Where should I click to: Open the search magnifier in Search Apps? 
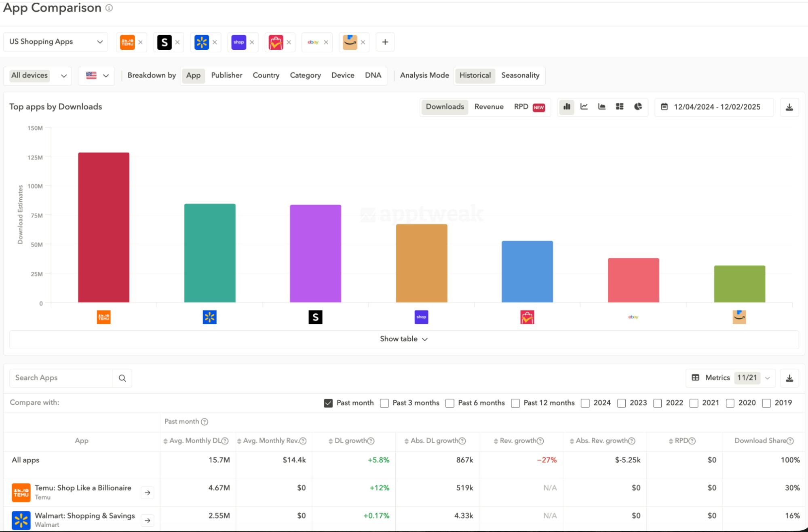(122, 378)
